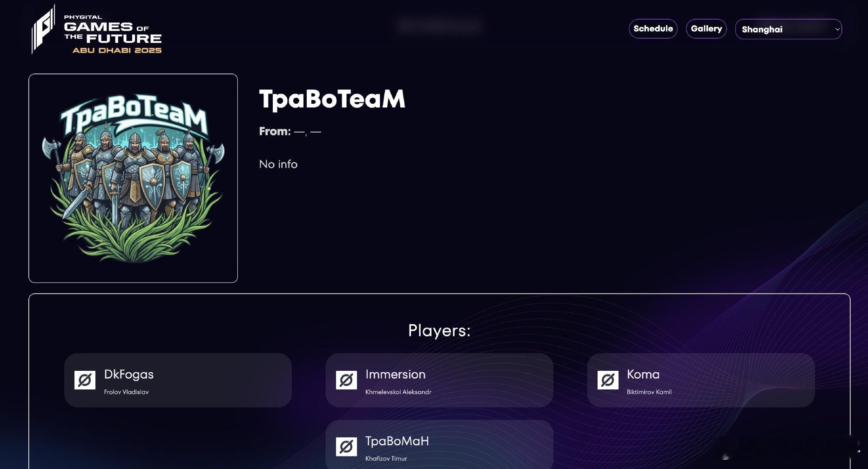This screenshot has width=868, height=469.
Task: Click the Khafizov Timur name text
Action: 386,459
